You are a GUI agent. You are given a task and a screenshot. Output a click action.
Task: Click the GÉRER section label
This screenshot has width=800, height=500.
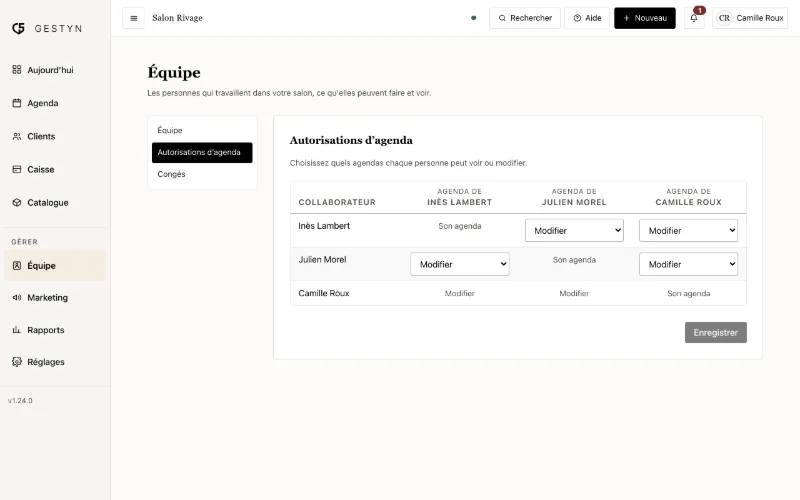coord(24,242)
